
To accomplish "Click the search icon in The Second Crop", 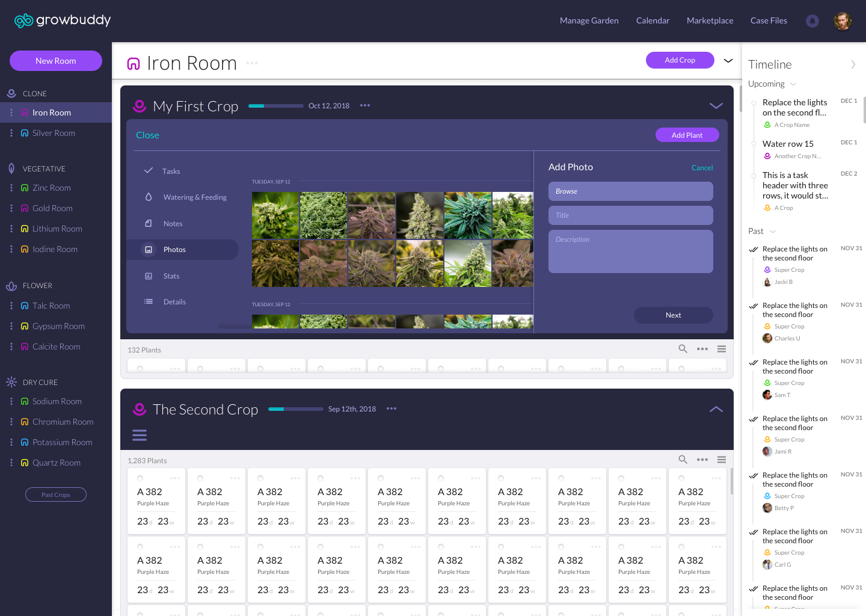I will pyautogui.click(x=683, y=460).
